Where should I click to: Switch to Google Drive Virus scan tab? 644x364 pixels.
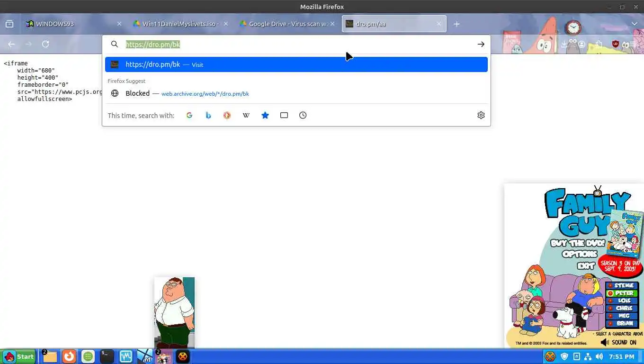click(x=287, y=24)
